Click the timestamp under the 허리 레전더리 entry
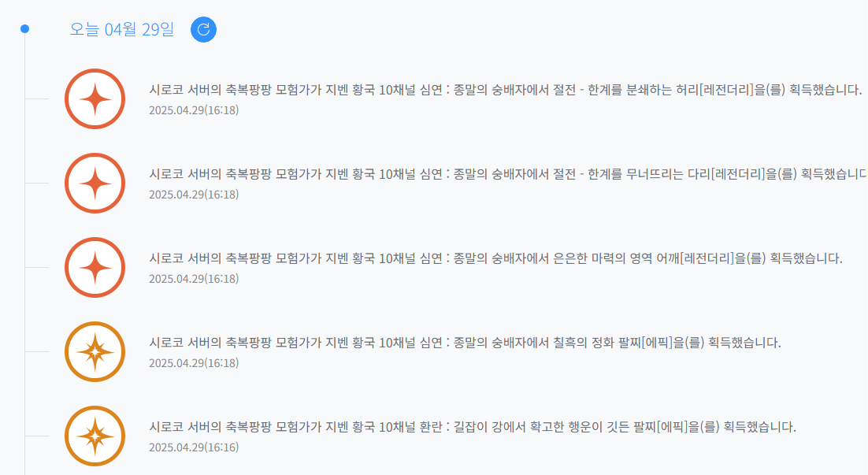The width and height of the screenshot is (868, 475). click(194, 110)
